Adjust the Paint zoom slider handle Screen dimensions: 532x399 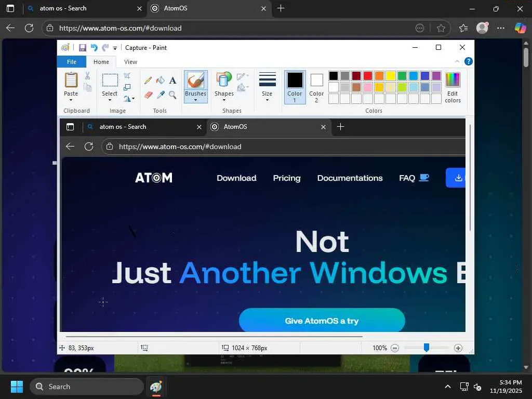pos(427,348)
